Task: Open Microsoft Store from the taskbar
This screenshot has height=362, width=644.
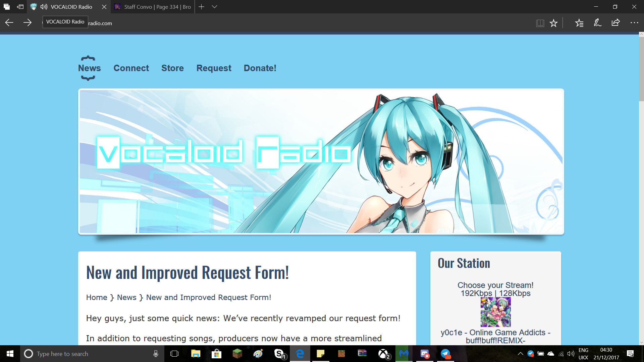Action: click(x=216, y=354)
